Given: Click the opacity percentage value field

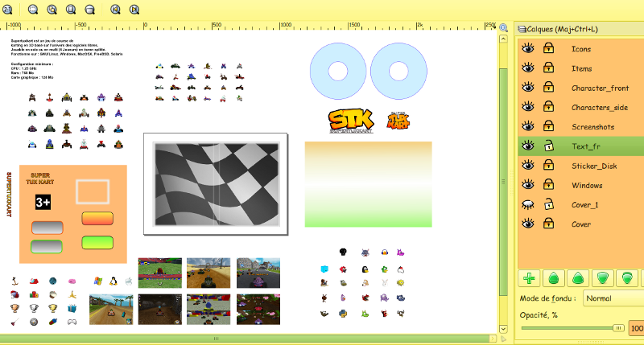Looking at the screenshot, I should (x=636, y=328).
